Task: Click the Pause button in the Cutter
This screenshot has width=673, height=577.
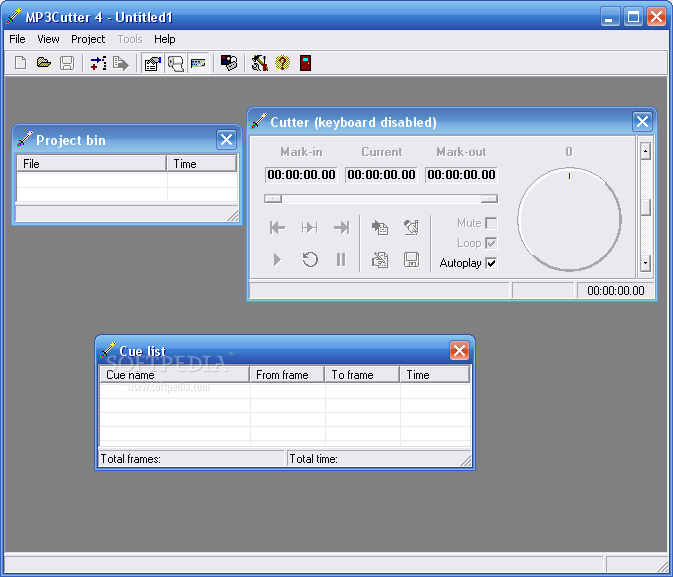Action: pos(341,260)
